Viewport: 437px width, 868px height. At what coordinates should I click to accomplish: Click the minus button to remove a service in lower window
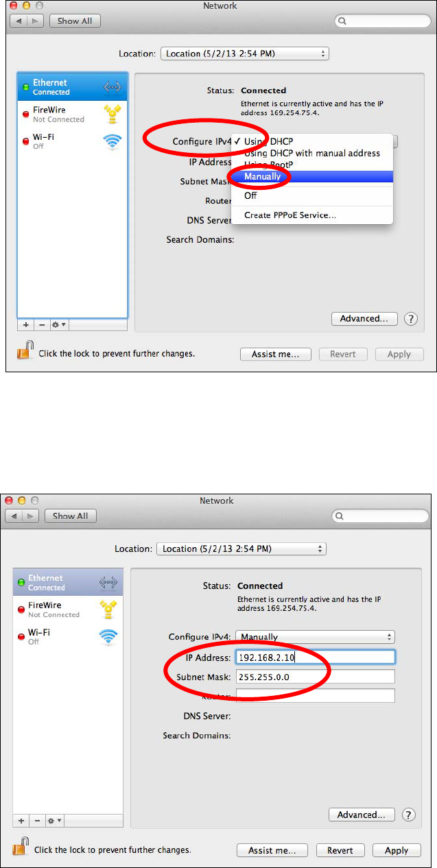(x=36, y=820)
